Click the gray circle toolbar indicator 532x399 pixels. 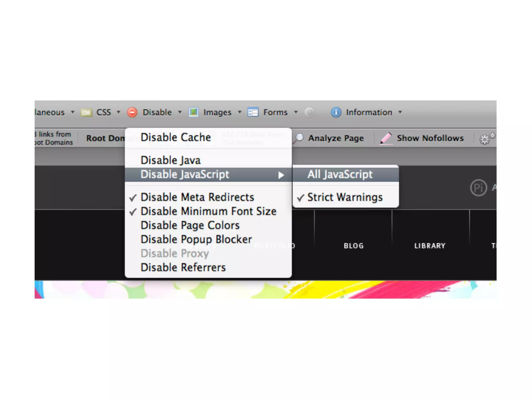tap(309, 112)
